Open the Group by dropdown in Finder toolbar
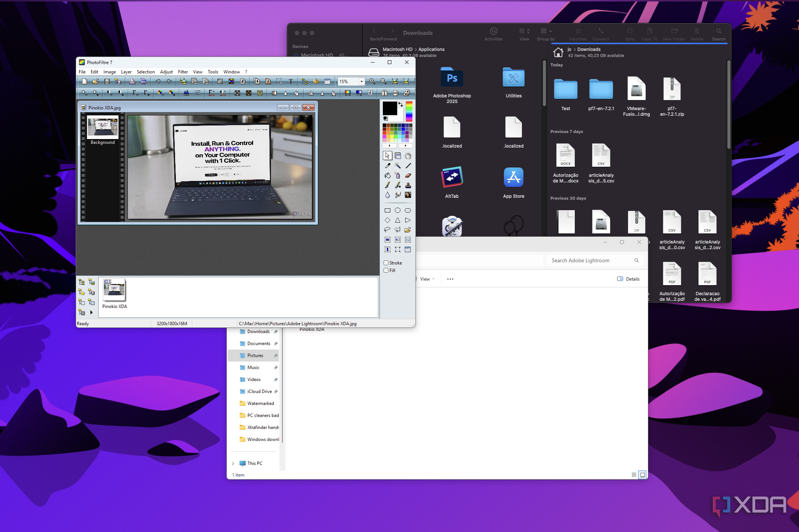The height and width of the screenshot is (532, 799). (x=546, y=34)
